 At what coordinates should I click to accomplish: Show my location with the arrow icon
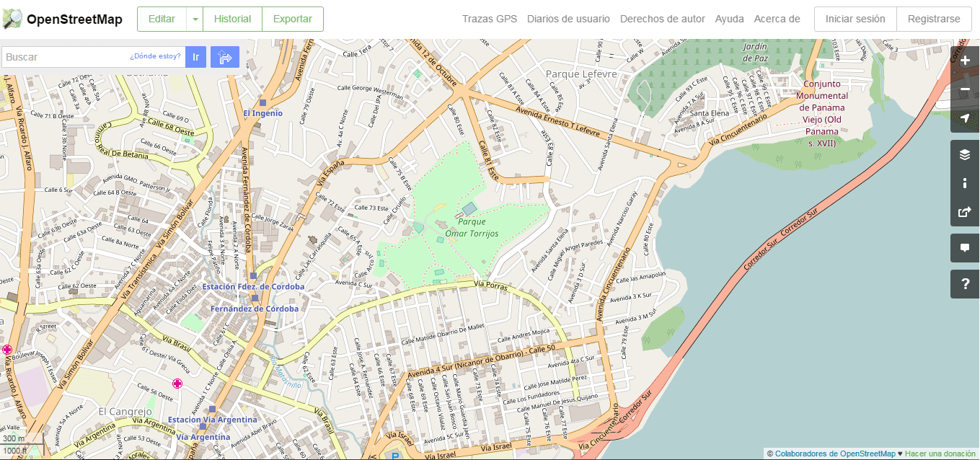[965, 118]
